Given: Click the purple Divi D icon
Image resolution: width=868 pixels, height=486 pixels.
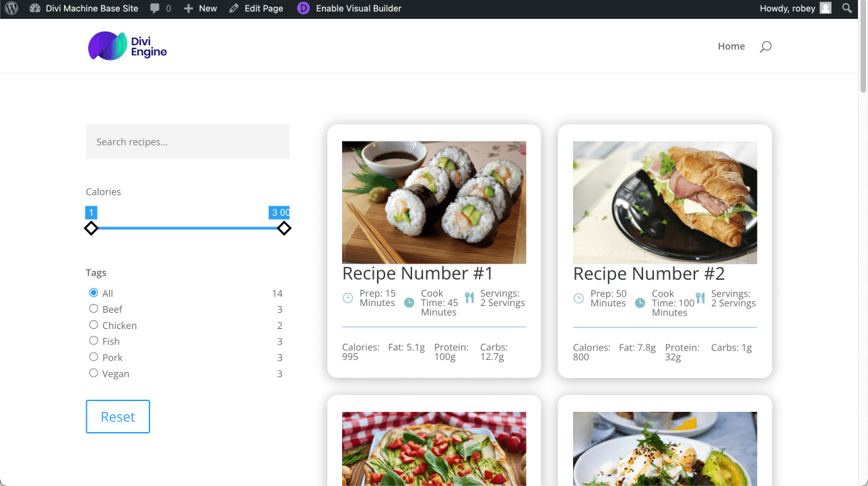Looking at the screenshot, I should (x=304, y=9).
